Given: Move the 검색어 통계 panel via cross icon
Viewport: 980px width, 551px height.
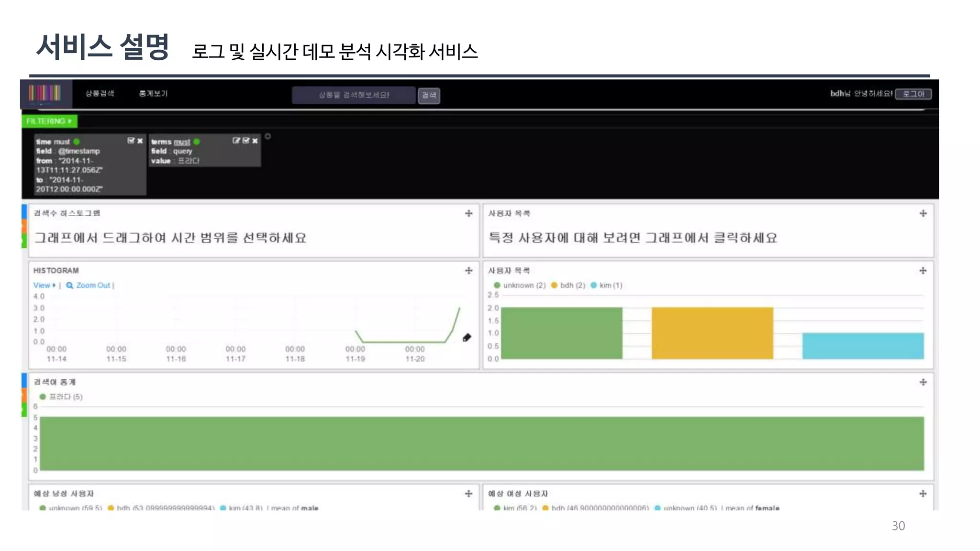Looking at the screenshot, I should click(923, 382).
